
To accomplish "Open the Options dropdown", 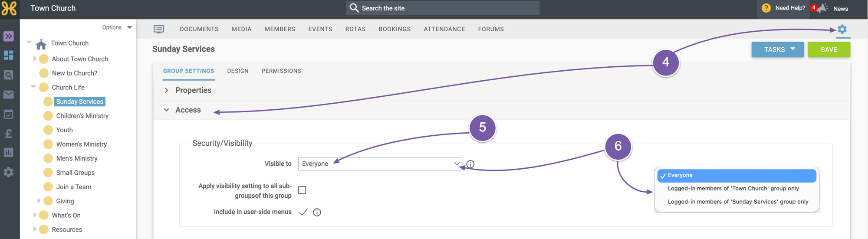I will 117,27.
